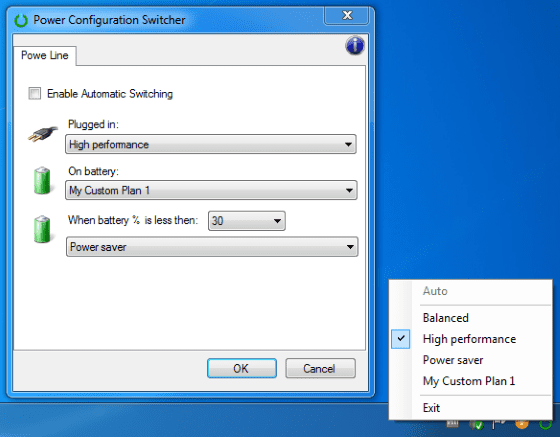Open the Plugged in power plan dropdown
The image size is (560, 437).
point(211,144)
